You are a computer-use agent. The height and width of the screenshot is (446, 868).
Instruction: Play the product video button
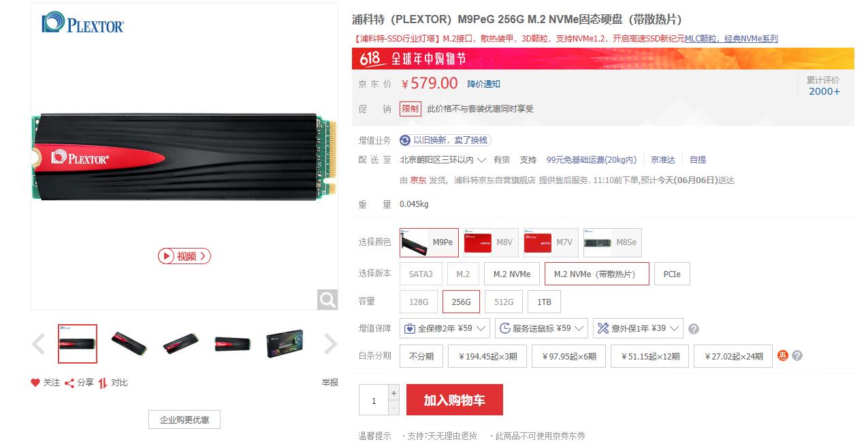(184, 256)
